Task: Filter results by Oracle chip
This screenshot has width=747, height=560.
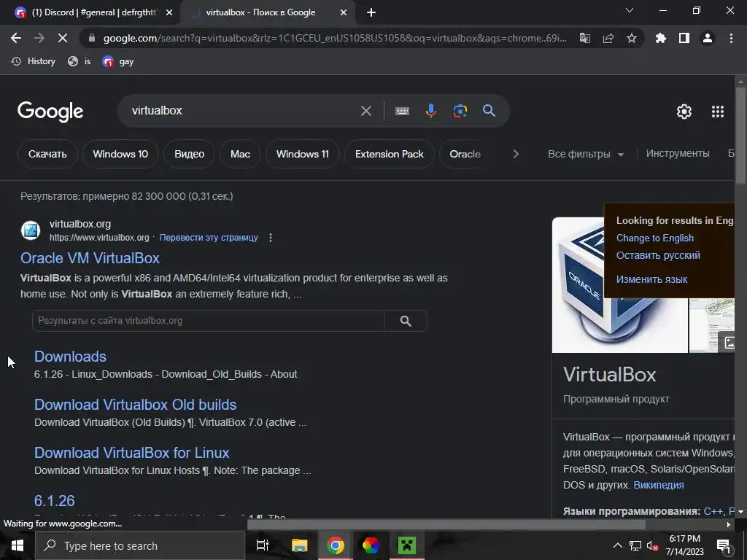Action: pyautogui.click(x=465, y=155)
